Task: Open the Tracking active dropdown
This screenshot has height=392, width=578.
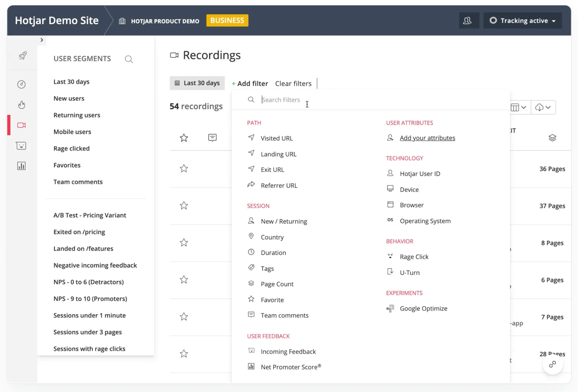Action: 522,21
